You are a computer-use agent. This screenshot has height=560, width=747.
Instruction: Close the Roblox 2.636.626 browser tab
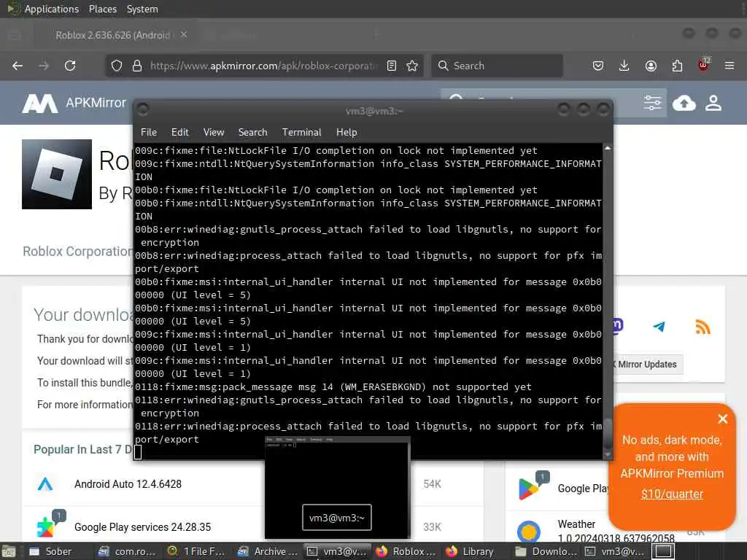click(184, 35)
